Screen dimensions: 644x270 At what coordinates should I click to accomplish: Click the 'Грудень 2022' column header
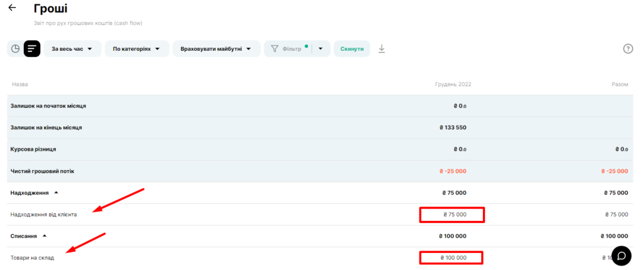click(x=453, y=84)
